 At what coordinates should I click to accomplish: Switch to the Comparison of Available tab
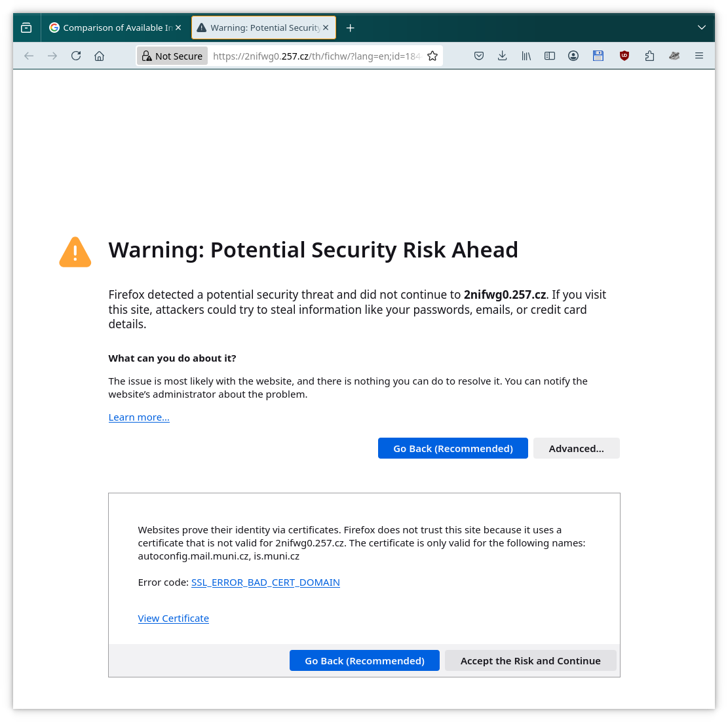click(115, 28)
